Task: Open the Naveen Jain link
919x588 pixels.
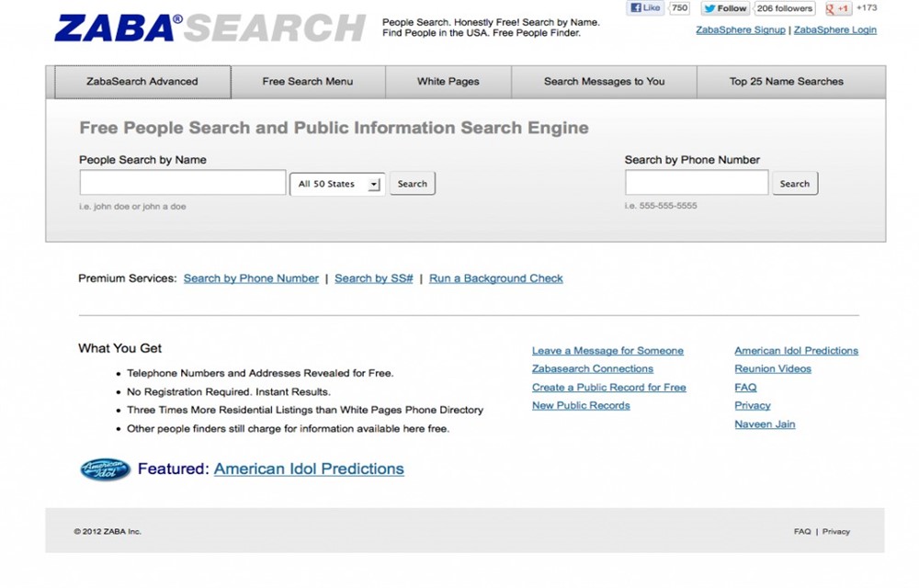Action: pos(765,424)
